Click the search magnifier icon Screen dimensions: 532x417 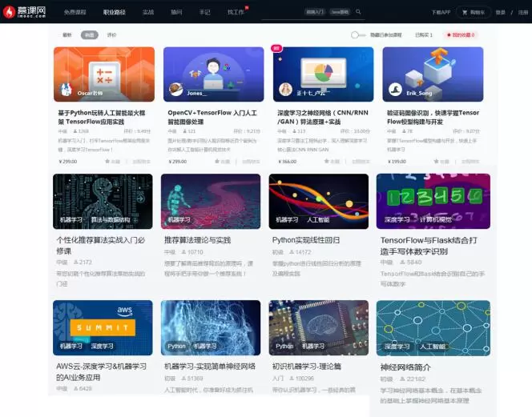point(358,13)
